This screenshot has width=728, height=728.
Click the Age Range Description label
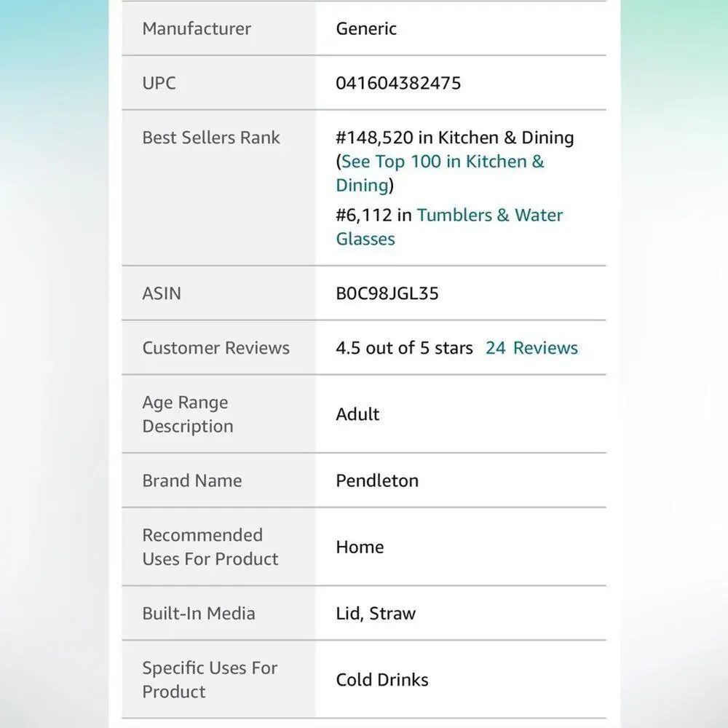pos(188,414)
